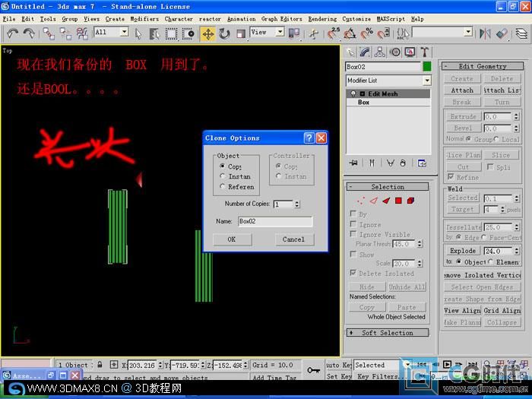The height and width of the screenshot is (399, 532).
Task: Open the Graph Editors menu
Action: click(281, 19)
